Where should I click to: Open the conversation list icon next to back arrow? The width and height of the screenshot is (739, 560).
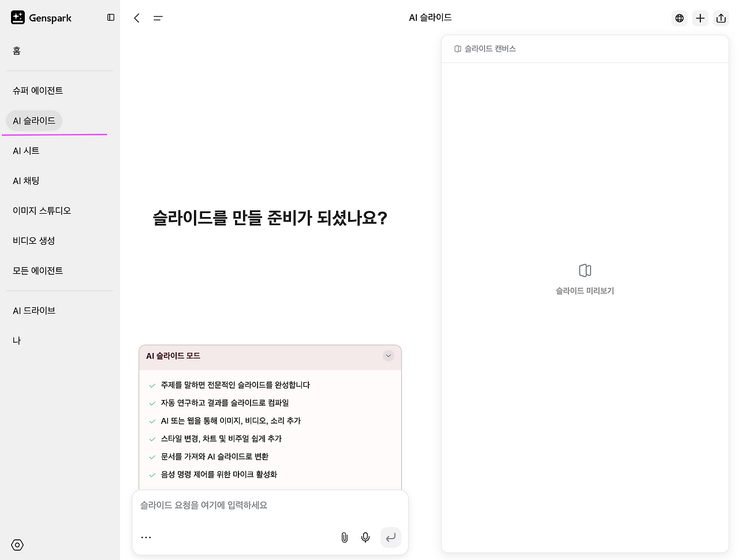tap(158, 18)
